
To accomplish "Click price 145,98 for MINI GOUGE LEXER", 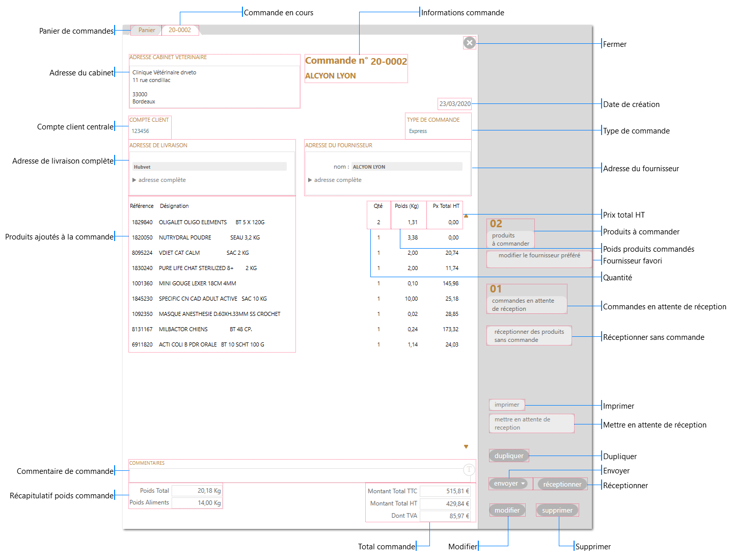I will tap(451, 283).
